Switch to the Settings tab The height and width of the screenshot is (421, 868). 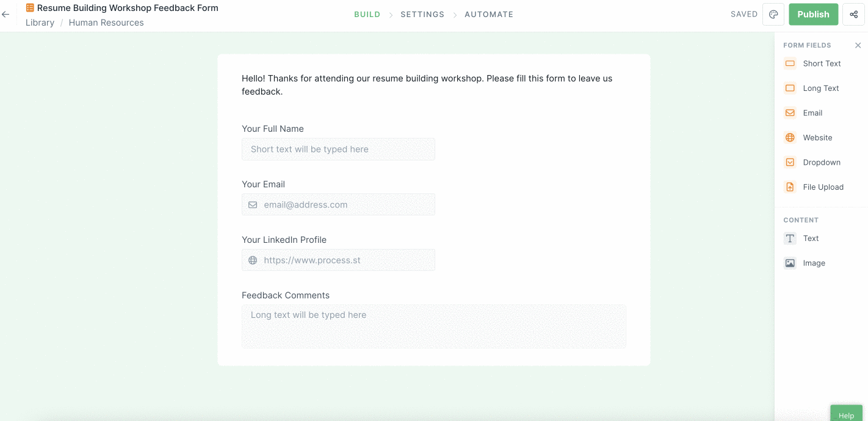(422, 15)
